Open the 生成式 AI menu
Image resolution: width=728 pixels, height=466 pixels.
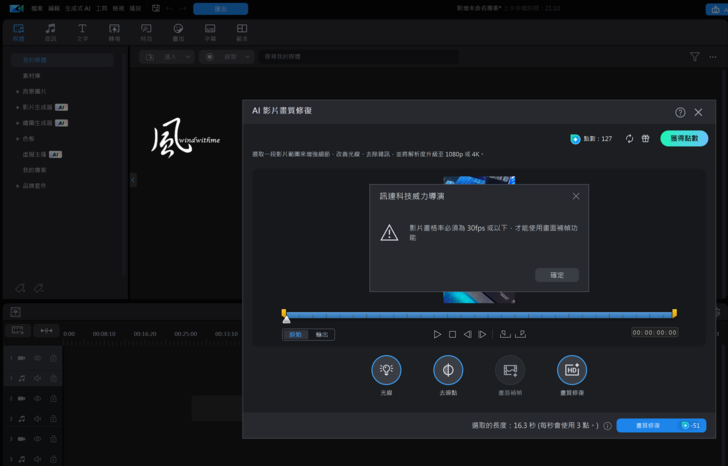tap(77, 8)
